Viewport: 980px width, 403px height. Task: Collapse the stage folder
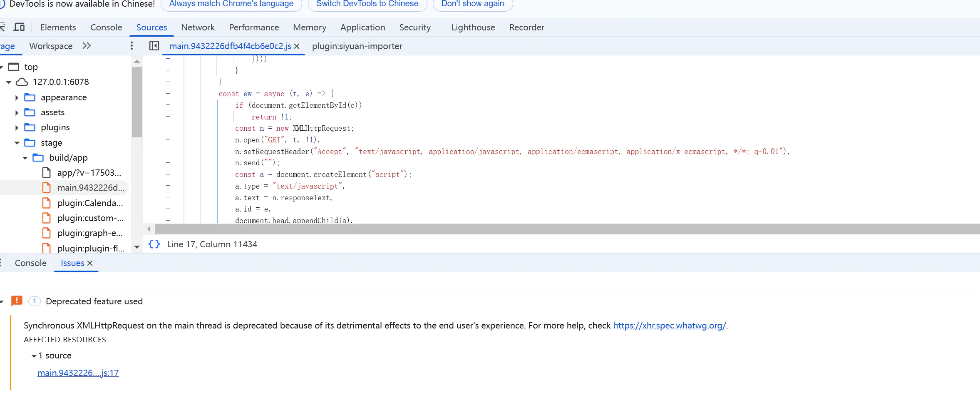[x=17, y=143]
